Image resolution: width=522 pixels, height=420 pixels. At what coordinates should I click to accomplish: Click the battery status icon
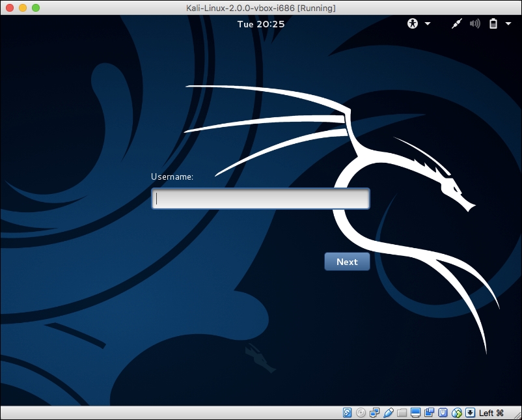pos(493,23)
